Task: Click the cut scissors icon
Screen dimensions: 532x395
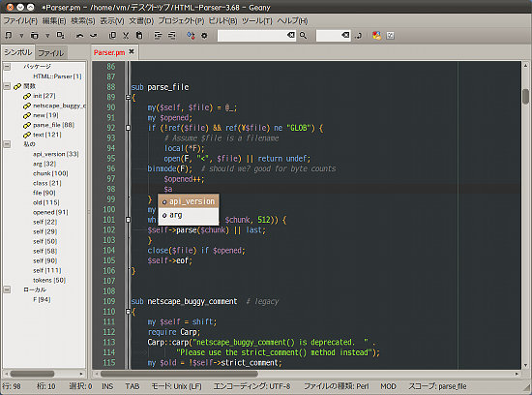Action: pos(126,35)
